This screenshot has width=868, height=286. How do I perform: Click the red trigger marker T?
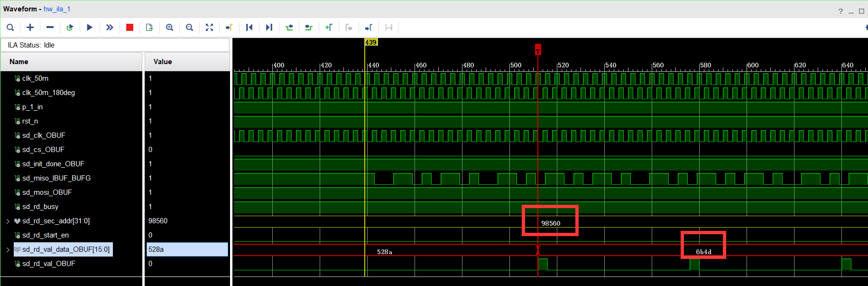point(538,49)
